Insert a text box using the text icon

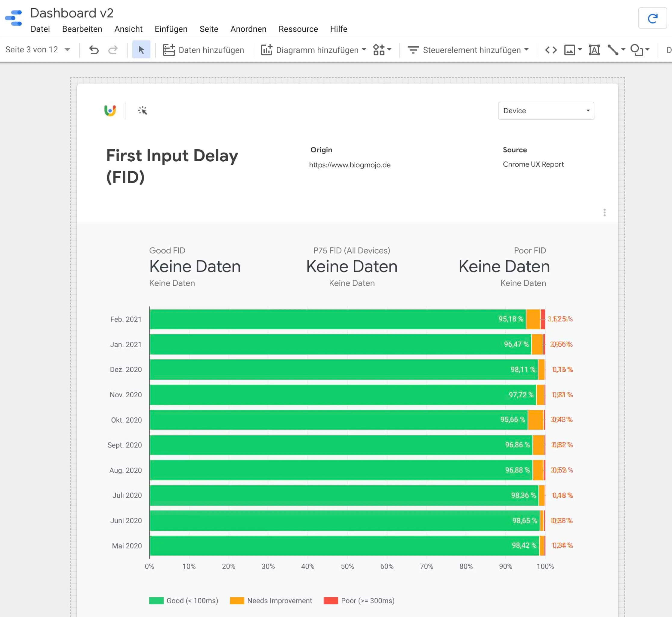pyautogui.click(x=594, y=49)
